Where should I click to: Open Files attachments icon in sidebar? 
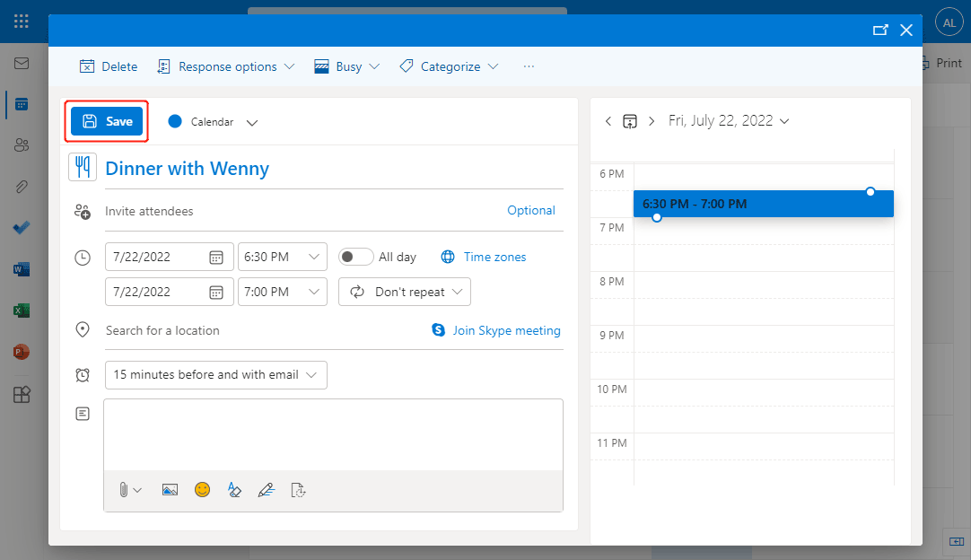pos(22,187)
